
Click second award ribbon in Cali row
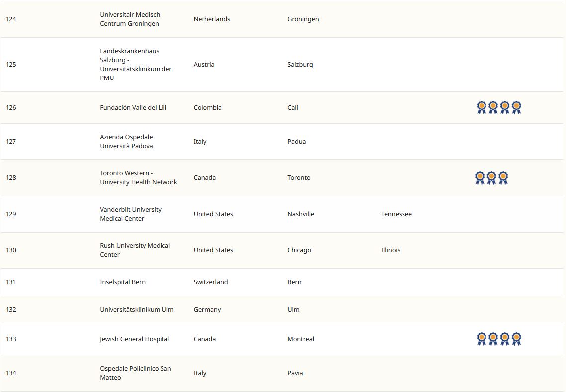point(493,107)
